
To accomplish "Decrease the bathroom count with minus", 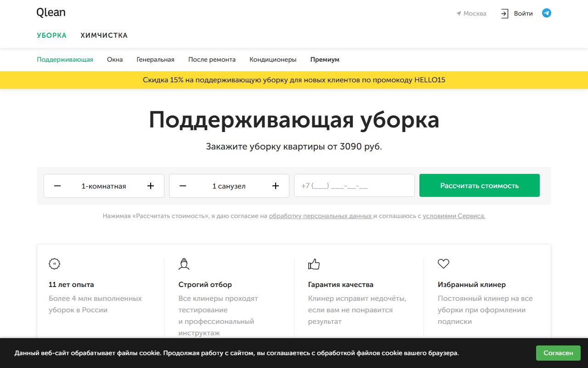I will [x=183, y=186].
